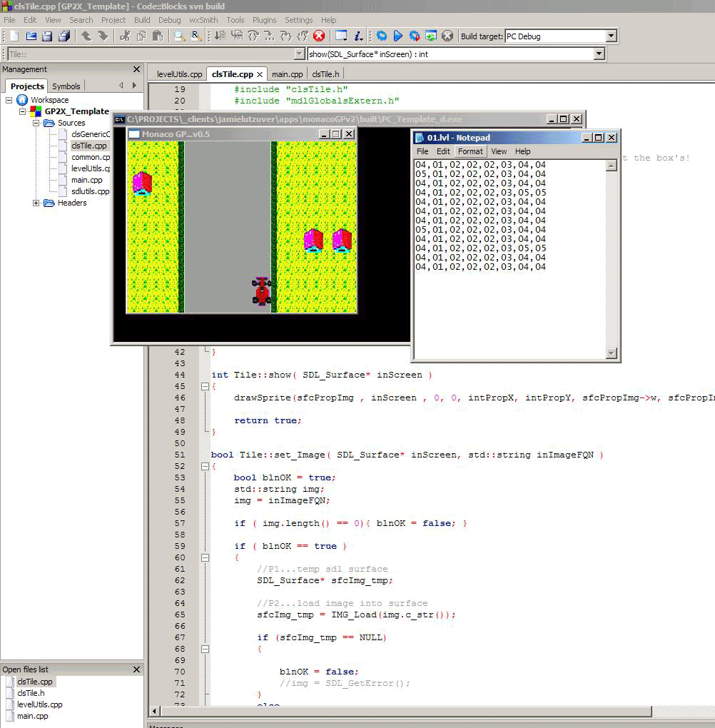The height and width of the screenshot is (728, 715).
Task: Click the Cut scissors icon
Action: (125, 36)
